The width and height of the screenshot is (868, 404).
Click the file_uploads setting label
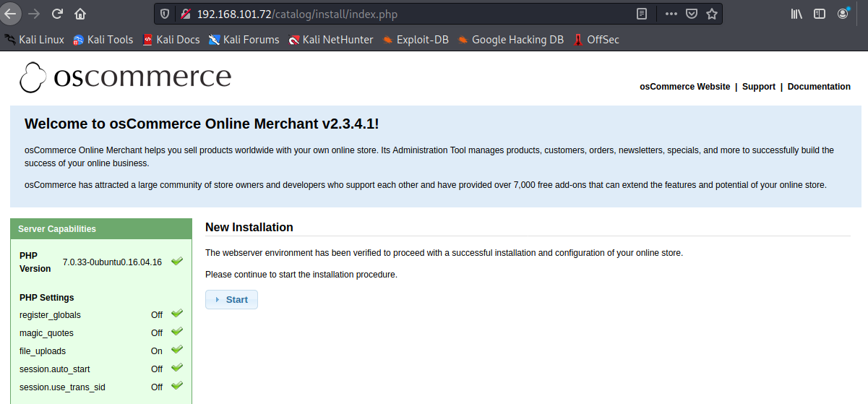click(x=43, y=351)
